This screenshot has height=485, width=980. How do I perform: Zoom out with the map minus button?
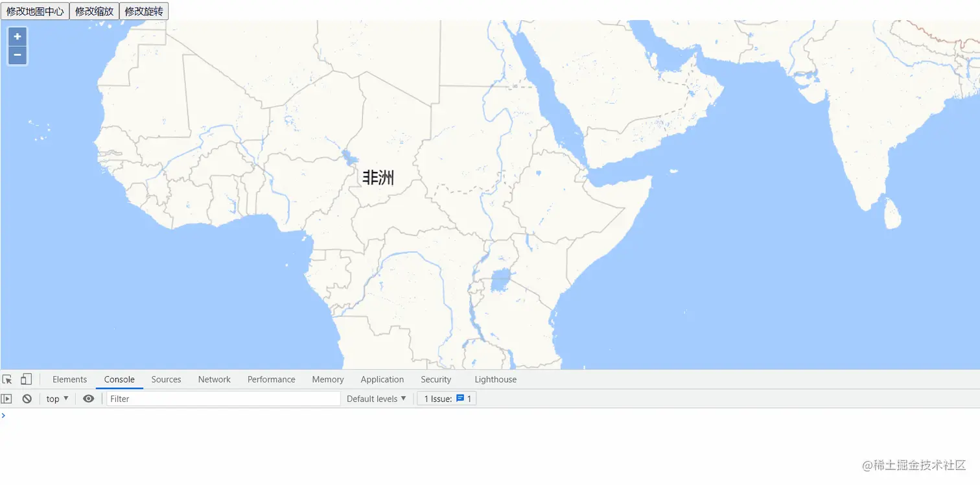click(17, 56)
